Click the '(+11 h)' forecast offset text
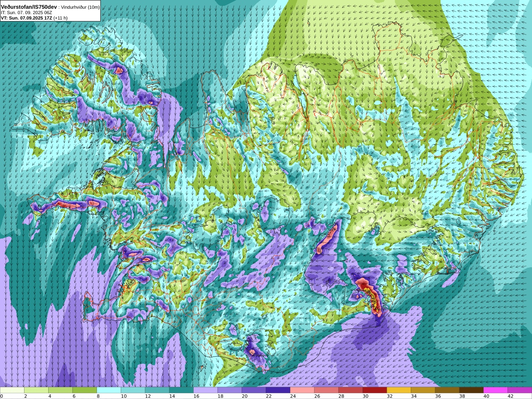Screen dimensions: 532x399 click(60, 18)
